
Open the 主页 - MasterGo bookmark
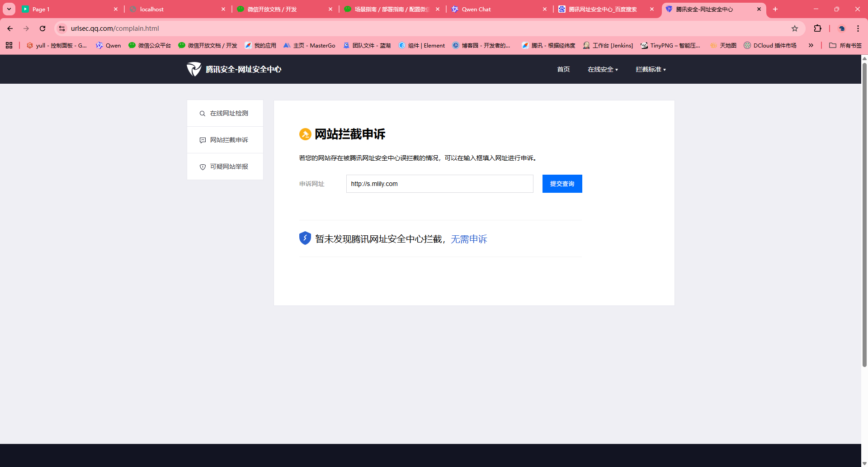[x=309, y=45]
